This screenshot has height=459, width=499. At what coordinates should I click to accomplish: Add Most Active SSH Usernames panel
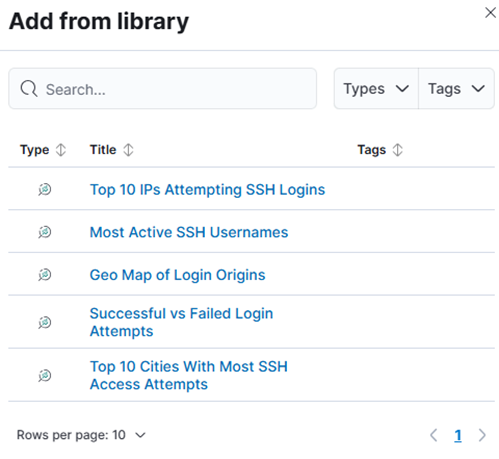click(189, 232)
